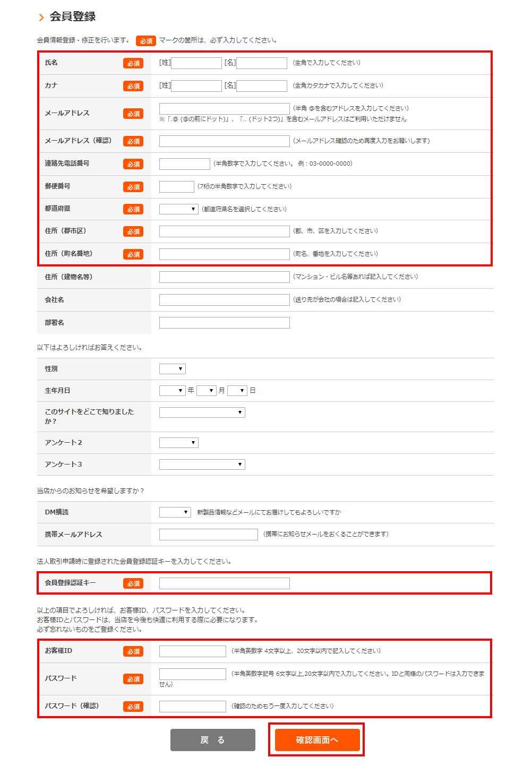Open the DM購読 subscription dropdown
The image size is (532, 766).
coord(175,512)
